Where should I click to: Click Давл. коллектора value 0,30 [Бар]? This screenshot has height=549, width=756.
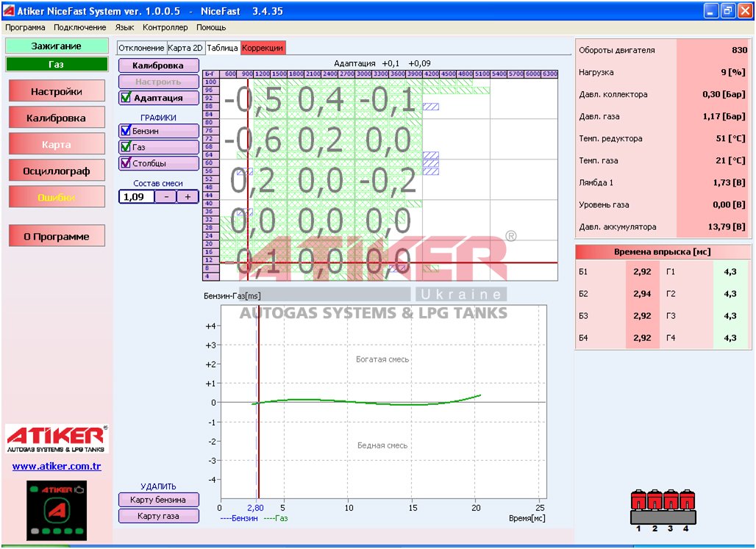click(x=724, y=94)
